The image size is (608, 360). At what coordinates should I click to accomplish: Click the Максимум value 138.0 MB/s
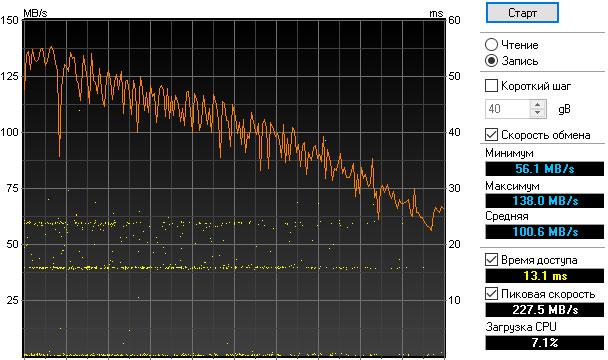(544, 201)
